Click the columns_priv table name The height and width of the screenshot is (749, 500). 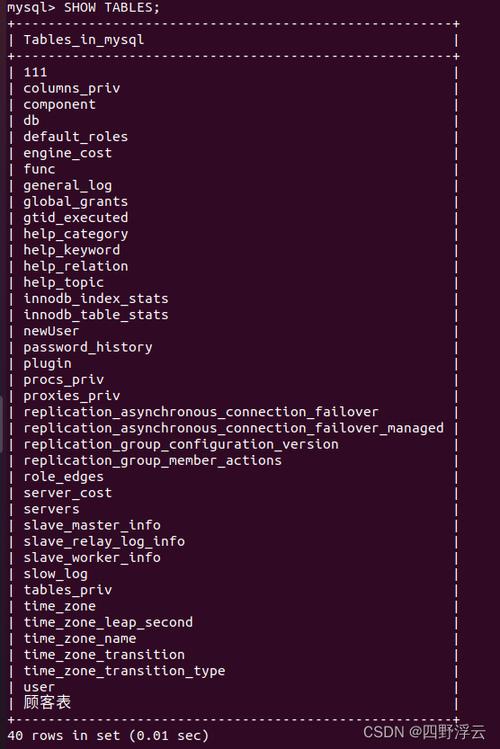pyautogui.click(x=72, y=89)
